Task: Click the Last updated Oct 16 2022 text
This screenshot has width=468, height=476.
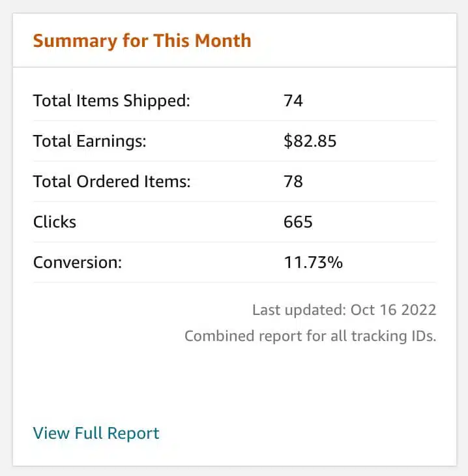Action: [x=344, y=310]
